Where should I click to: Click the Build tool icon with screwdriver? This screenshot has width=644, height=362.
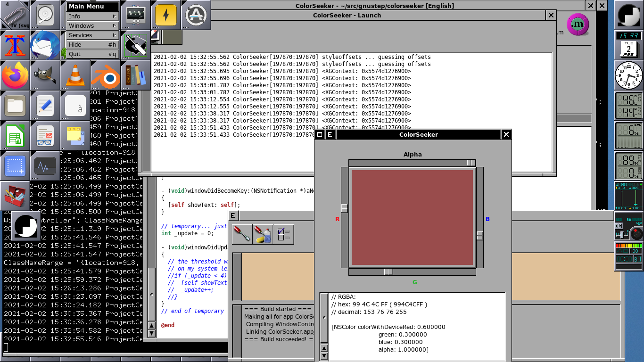242,234
